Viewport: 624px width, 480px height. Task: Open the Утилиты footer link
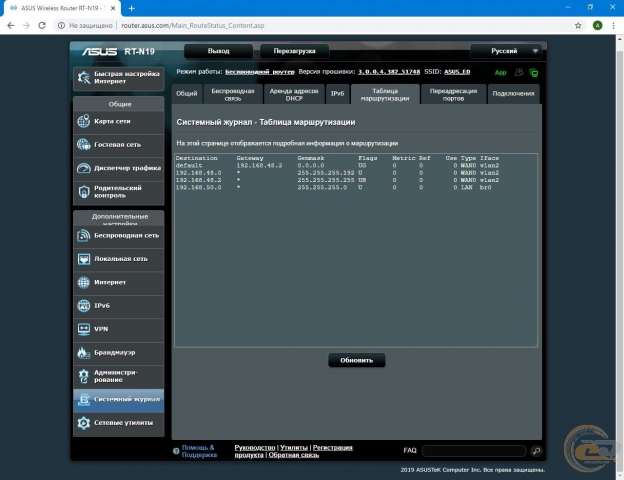point(294,447)
